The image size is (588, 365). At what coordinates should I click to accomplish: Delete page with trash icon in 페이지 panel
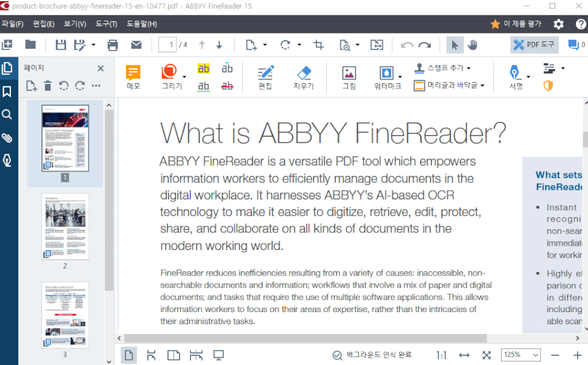47,86
